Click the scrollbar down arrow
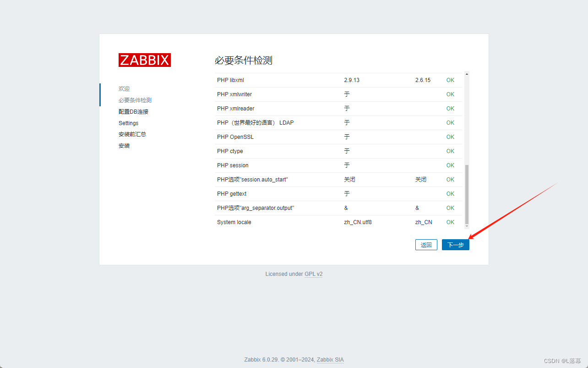This screenshot has height=368, width=588. [x=467, y=226]
